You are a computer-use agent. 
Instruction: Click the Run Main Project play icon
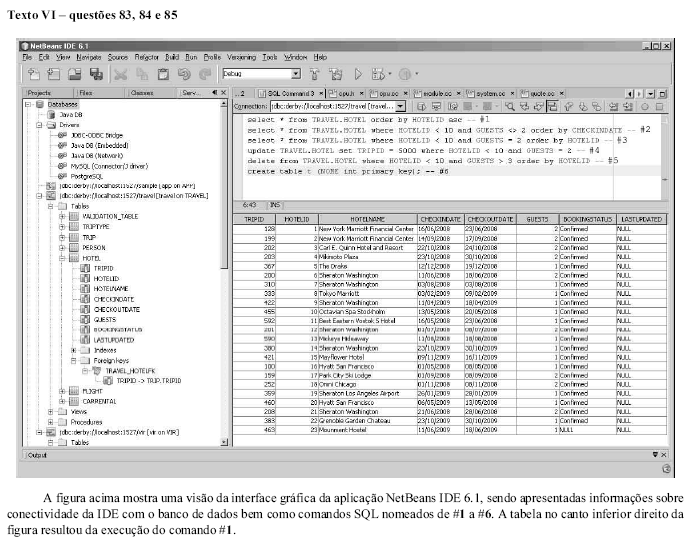tap(358, 74)
